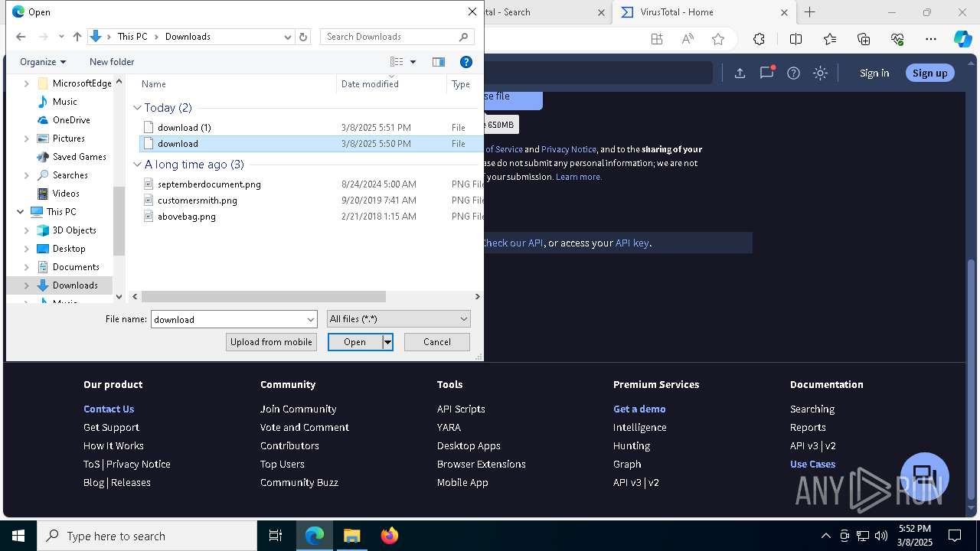Image resolution: width=980 pixels, height=551 pixels.
Task: Click Upload from mobile button
Action: (x=271, y=342)
